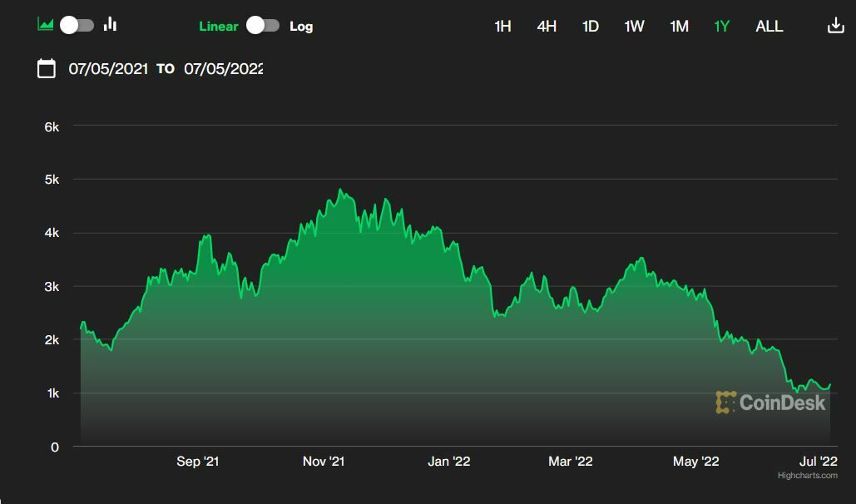Image resolution: width=856 pixels, height=504 pixels.
Task: Click the Linear scale label
Action: click(x=219, y=26)
